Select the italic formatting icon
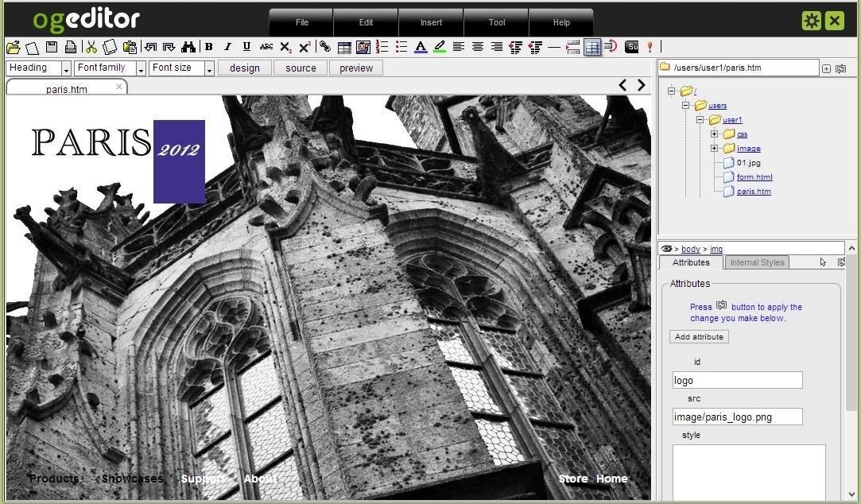 [x=227, y=46]
